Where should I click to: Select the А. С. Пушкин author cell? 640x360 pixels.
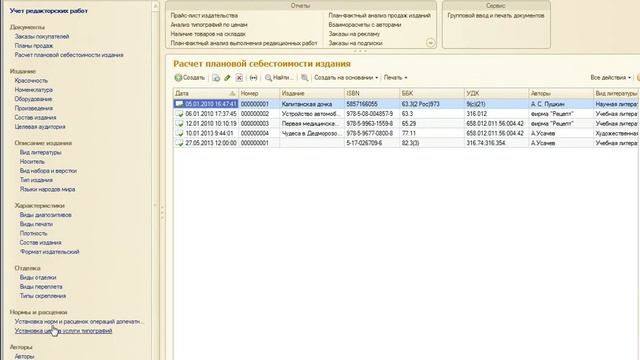tap(561, 104)
